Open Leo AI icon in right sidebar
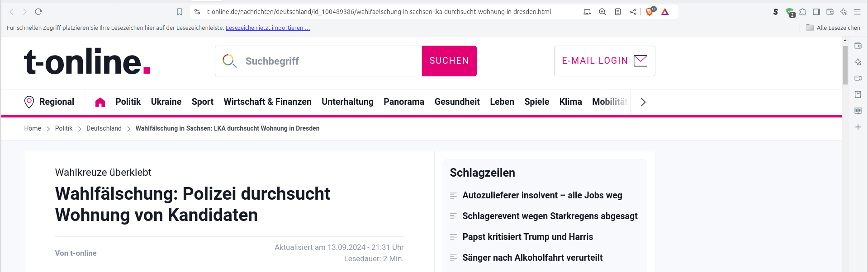This screenshot has height=272, width=868. coord(858,62)
